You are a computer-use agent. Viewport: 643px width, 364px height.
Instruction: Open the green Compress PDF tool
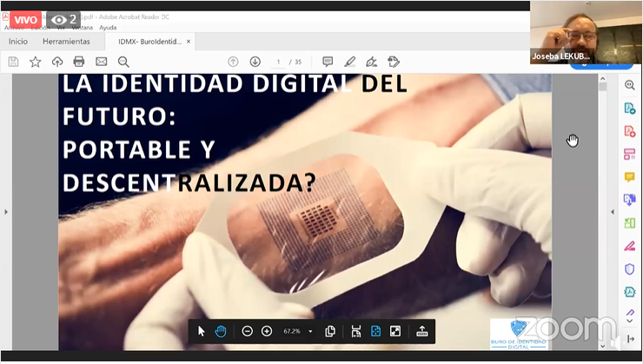tap(629, 223)
